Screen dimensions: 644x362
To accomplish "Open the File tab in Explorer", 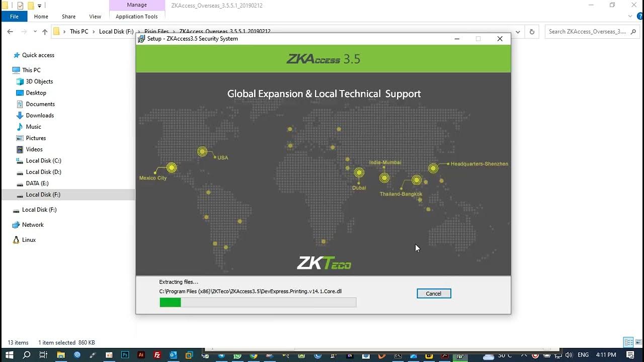I will point(14,17).
